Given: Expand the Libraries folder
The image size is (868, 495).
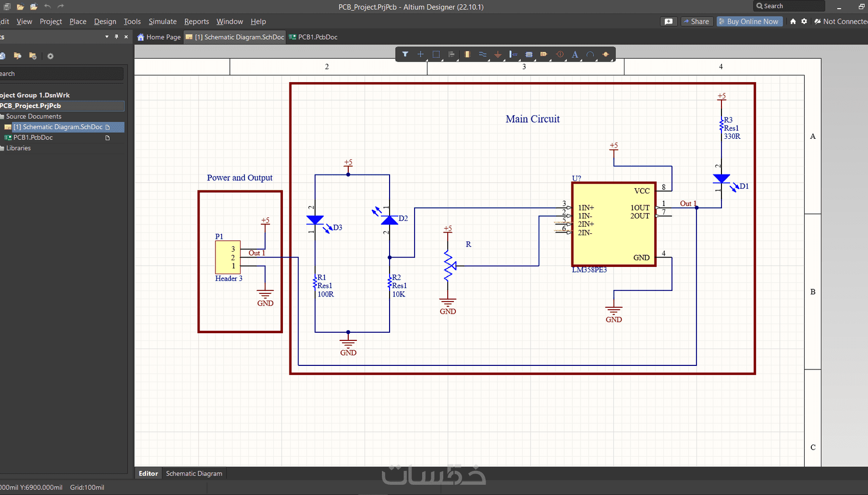Looking at the screenshot, I should [18, 148].
